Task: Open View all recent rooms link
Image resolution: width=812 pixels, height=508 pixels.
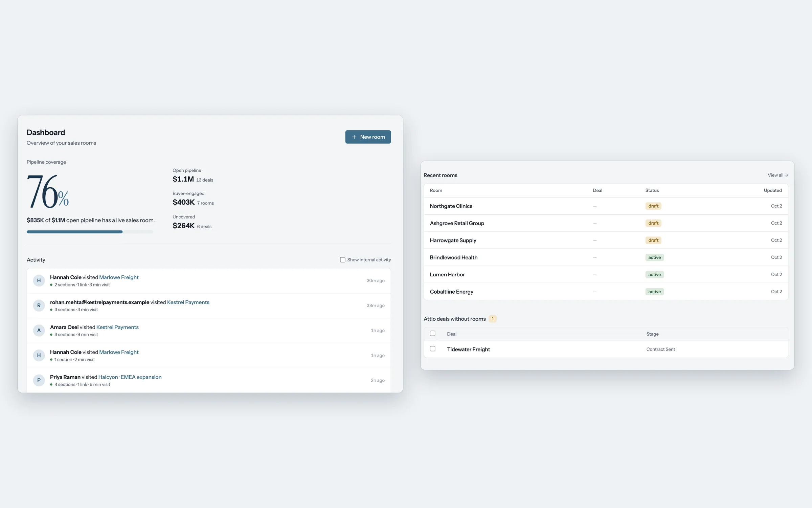Action: pyautogui.click(x=777, y=175)
